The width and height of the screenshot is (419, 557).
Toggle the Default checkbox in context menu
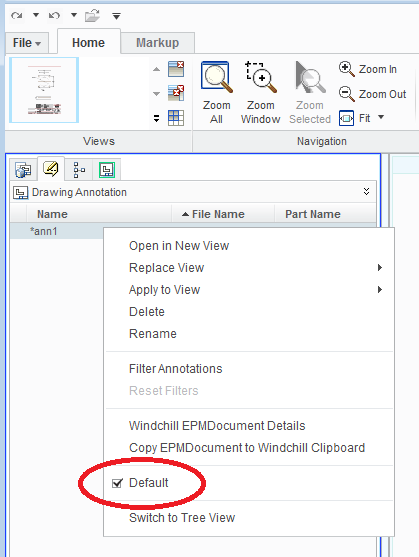tap(117, 483)
